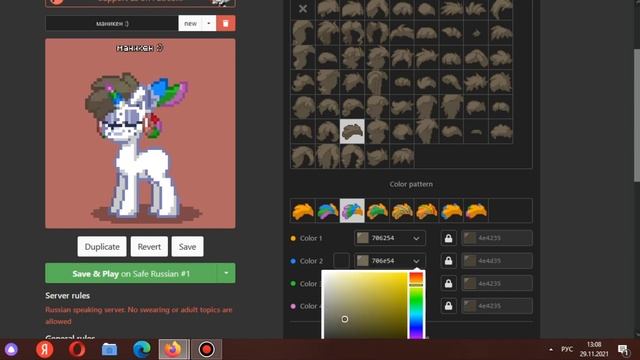640x360 pixels.
Task: Click the Color 2 swatch preview
Action: pyautogui.click(x=362, y=260)
